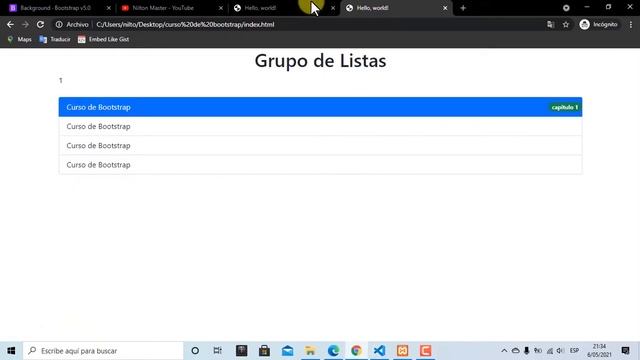Open the notification center icon
The image size is (640, 360).
click(625, 351)
